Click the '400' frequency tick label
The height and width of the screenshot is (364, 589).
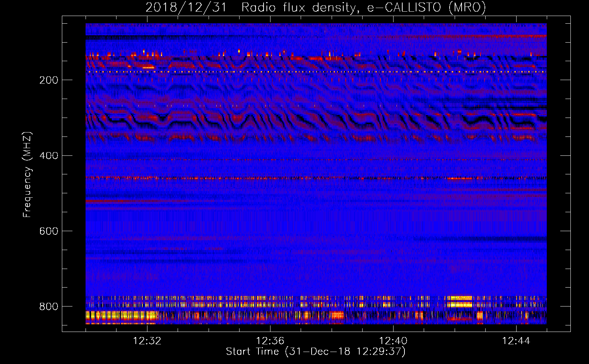pos(49,156)
